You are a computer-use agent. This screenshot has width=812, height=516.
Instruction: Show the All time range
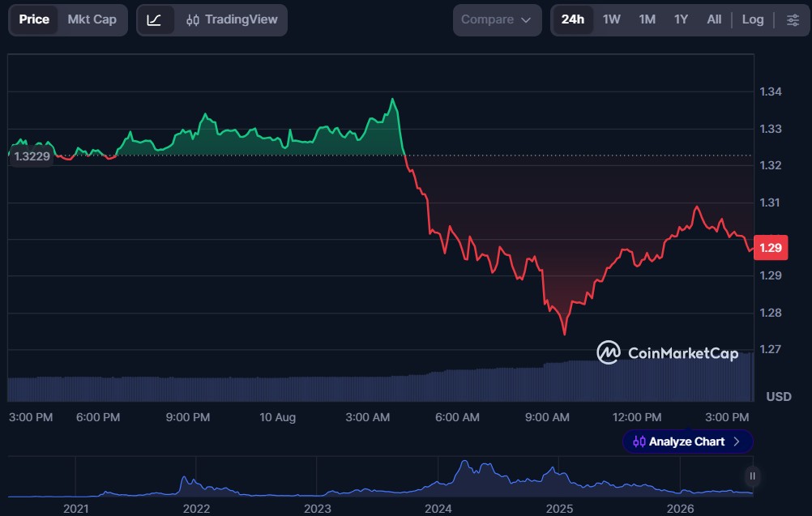click(x=714, y=19)
